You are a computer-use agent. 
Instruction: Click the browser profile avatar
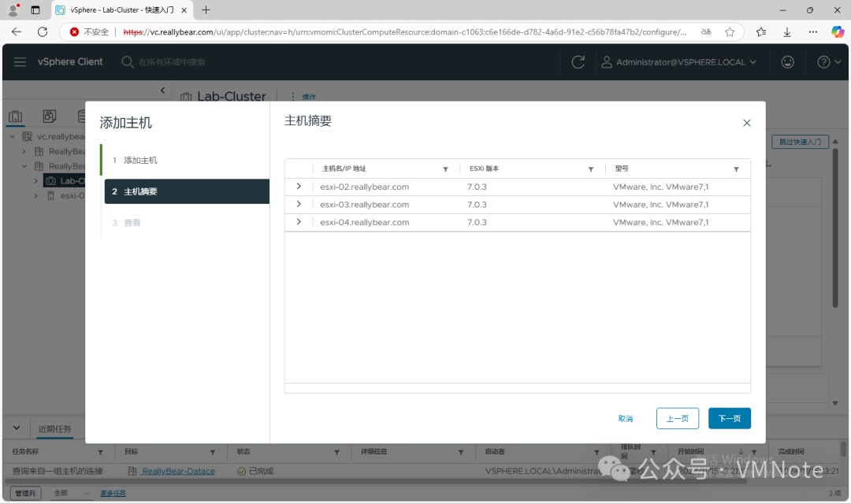(x=13, y=9)
